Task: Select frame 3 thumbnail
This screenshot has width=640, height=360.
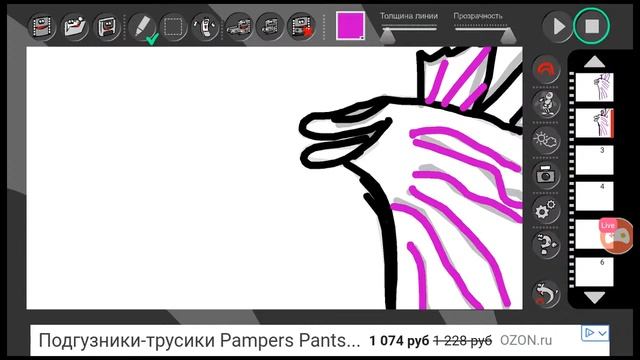Action: click(x=594, y=160)
